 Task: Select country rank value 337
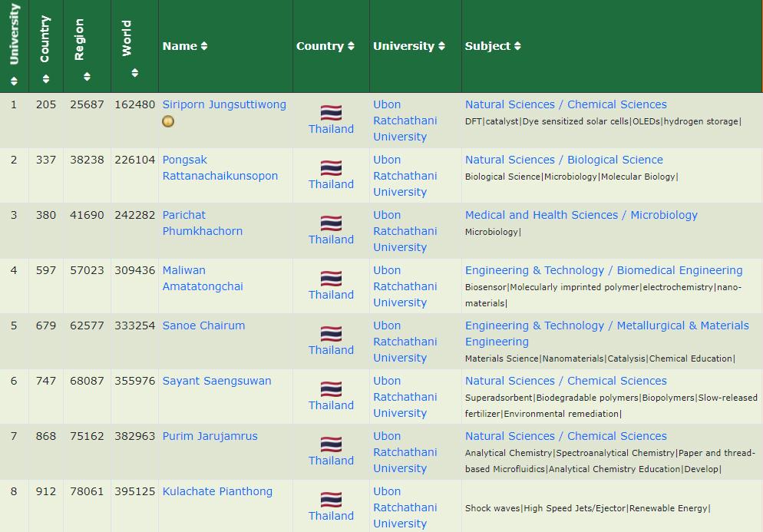(46, 160)
